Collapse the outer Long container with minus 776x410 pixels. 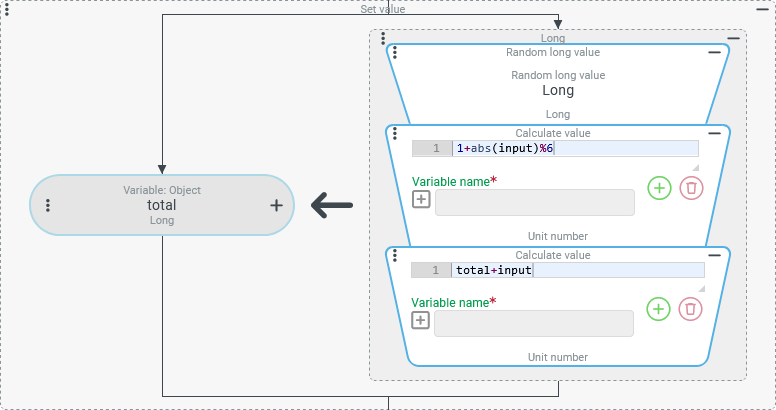[x=734, y=38]
